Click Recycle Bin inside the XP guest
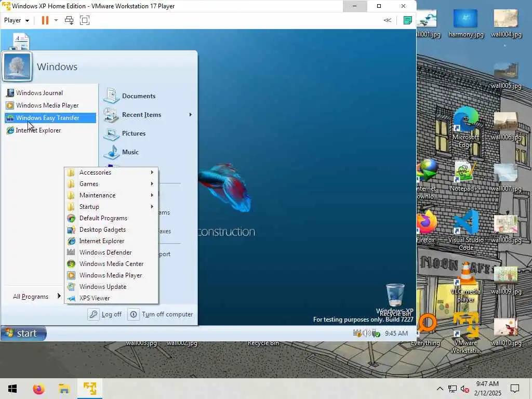The height and width of the screenshot is (399, 532). coord(395,300)
